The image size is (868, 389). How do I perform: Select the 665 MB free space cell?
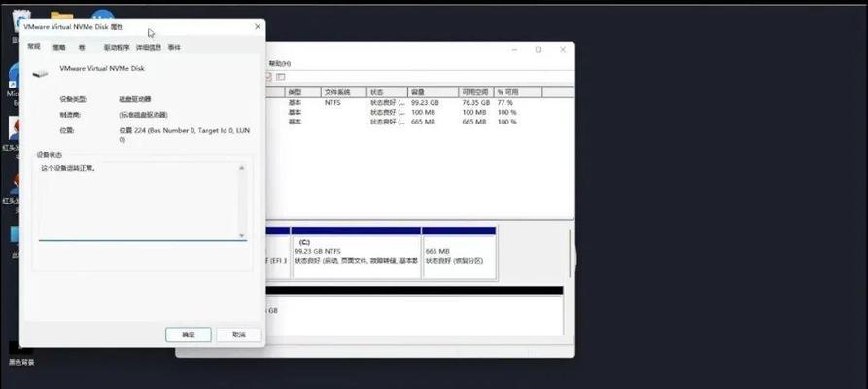pos(474,122)
